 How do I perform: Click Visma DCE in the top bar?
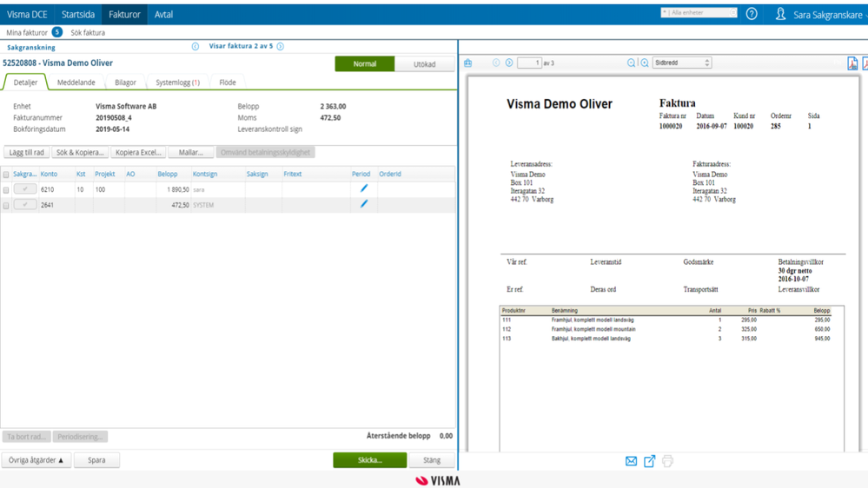pyautogui.click(x=27, y=15)
